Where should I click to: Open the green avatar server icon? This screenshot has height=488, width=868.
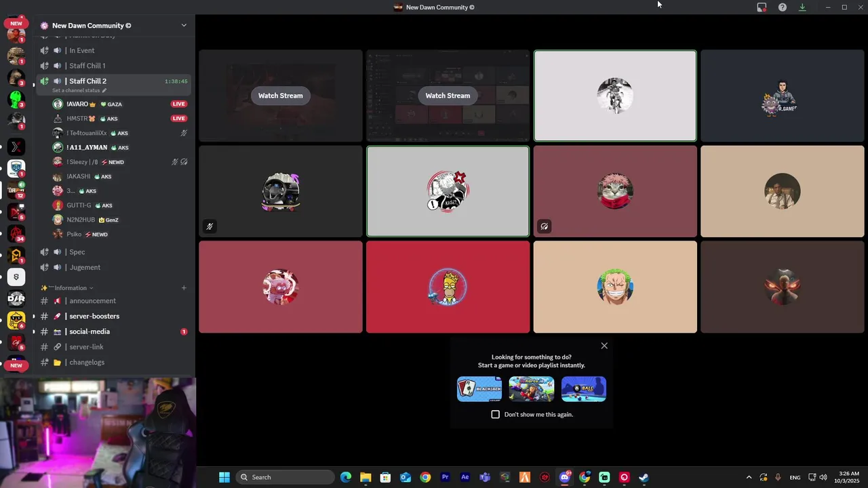click(16, 100)
